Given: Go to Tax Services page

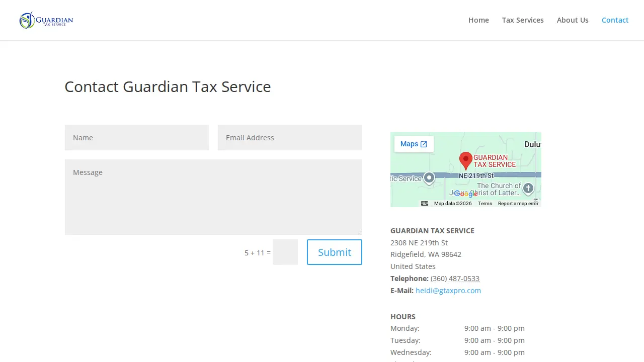Looking at the screenshot, I should click(x=523, y=20).
